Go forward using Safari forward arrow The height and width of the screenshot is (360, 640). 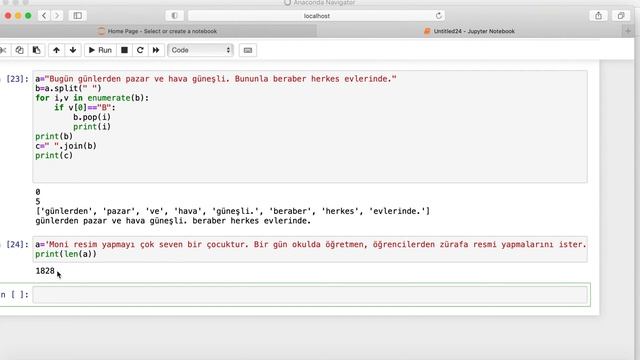pos(57,16)
